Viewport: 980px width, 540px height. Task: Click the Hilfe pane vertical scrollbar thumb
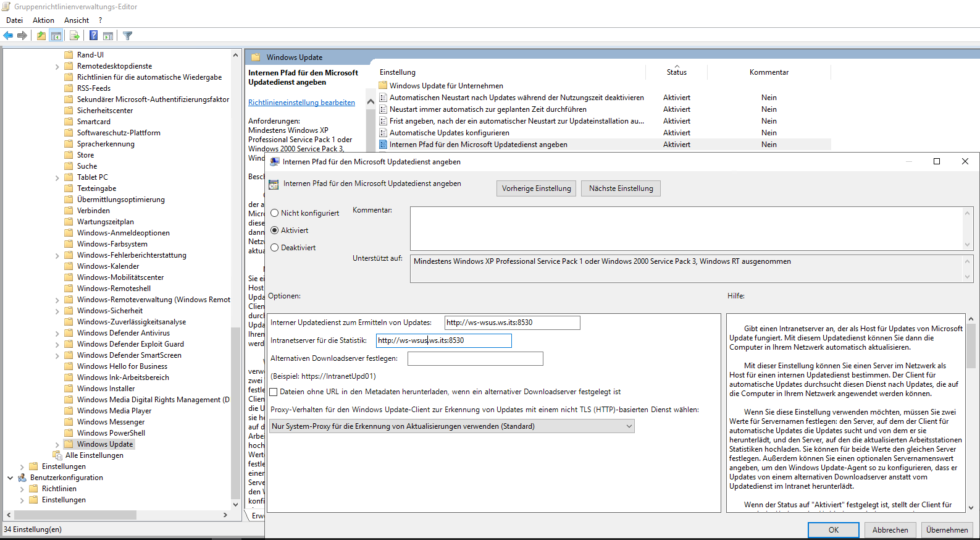click(971, 347)
